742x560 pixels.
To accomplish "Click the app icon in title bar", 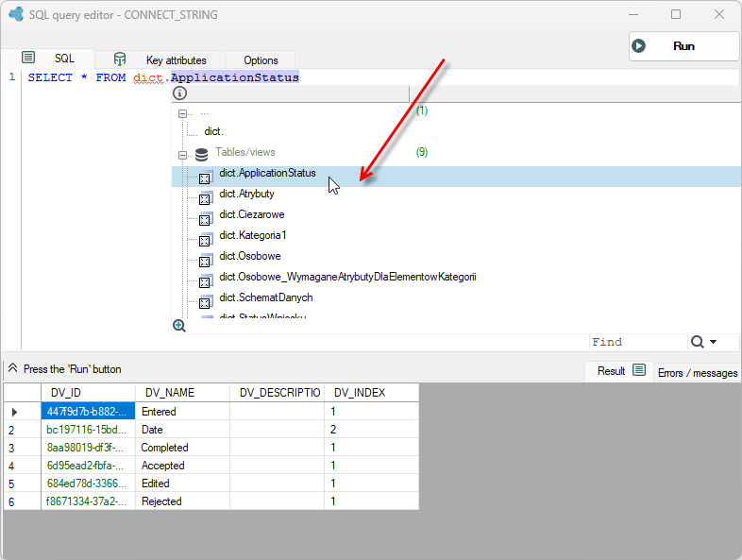I will point(16,14).
